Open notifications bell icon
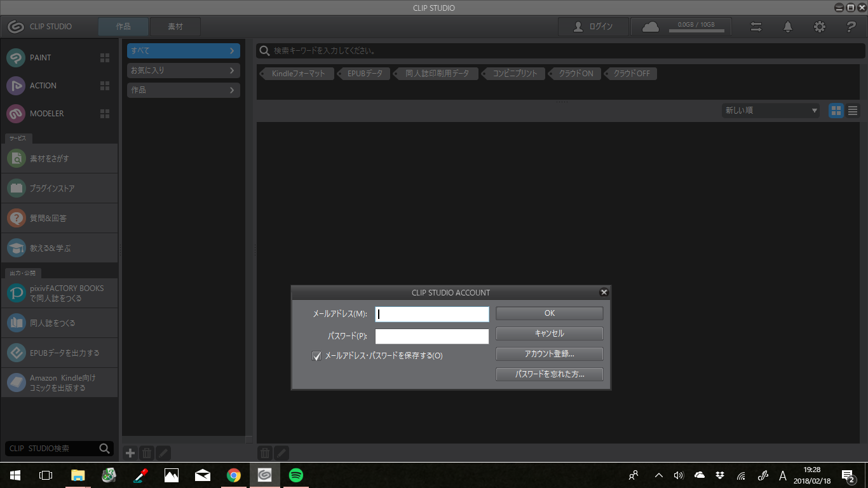The image size is (868, 488). [788, 27]
